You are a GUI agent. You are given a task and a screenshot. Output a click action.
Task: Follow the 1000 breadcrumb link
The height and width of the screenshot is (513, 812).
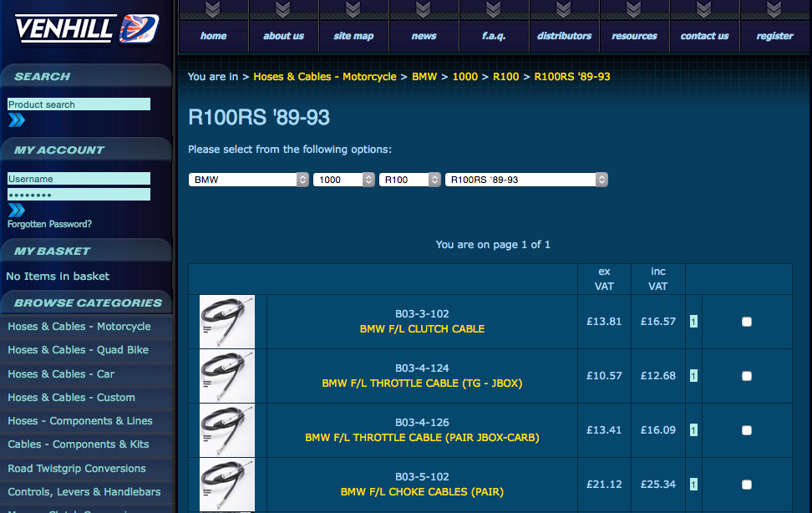point(465,77)
